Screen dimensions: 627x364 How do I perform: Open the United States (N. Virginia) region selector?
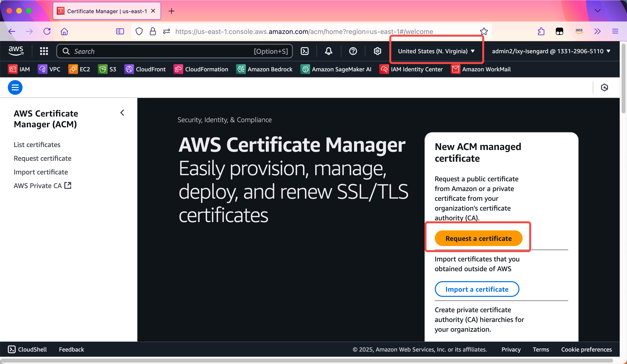[436, 51]
